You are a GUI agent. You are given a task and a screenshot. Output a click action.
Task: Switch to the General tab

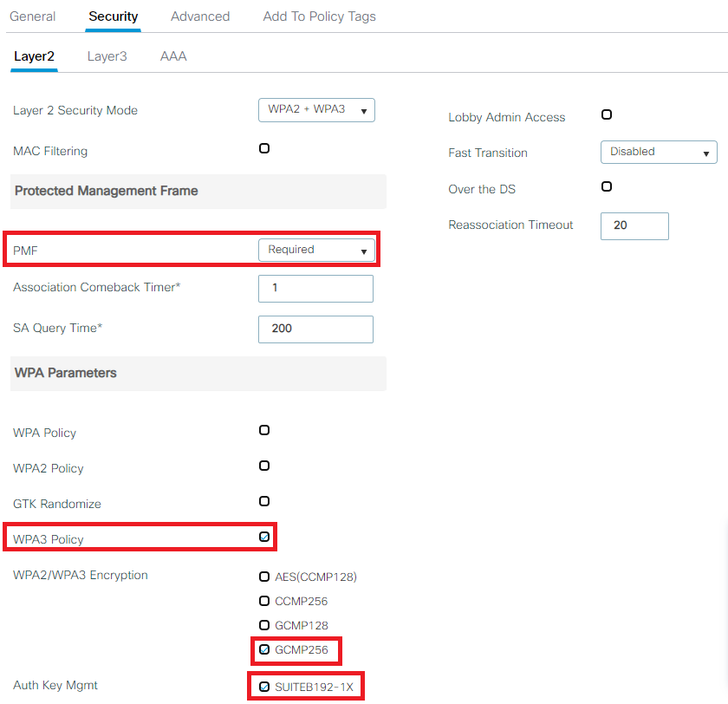pos(33,16)
